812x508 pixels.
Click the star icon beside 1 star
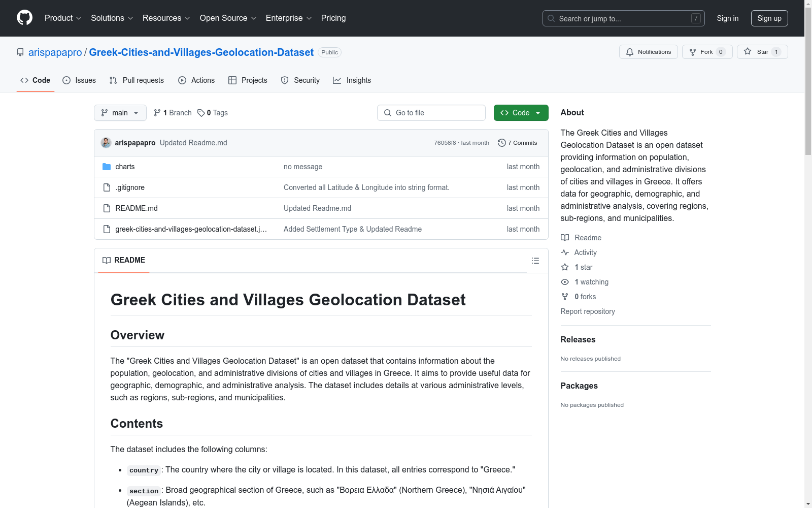565,267
